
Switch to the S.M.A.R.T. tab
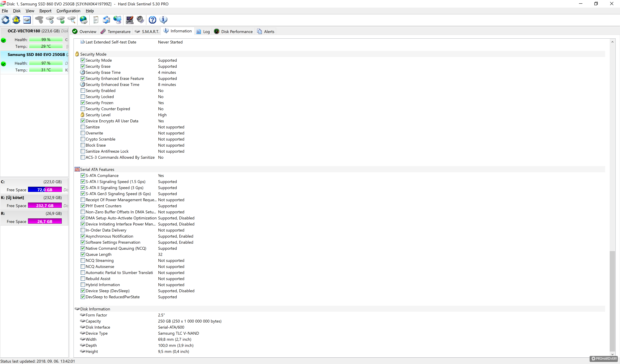point(147,32)
